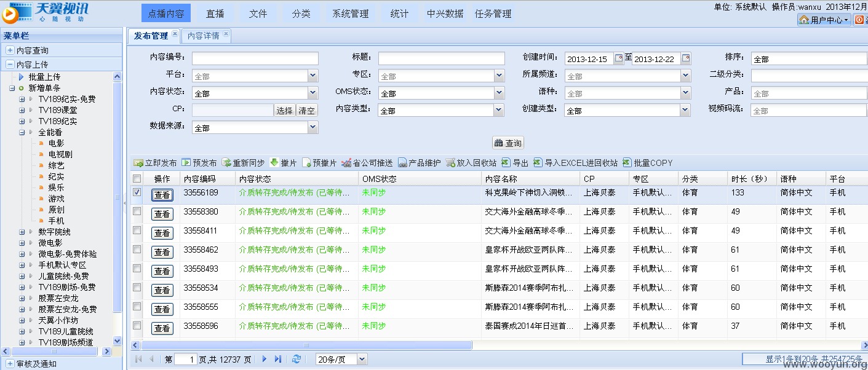
Task: Select 电影 under 全能看 in tree
Action: pyautogui.click(x=56, y=143)
